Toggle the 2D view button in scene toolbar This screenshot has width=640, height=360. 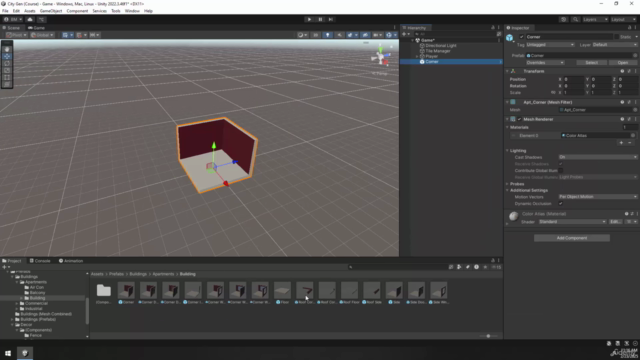[x=316, y=35]
